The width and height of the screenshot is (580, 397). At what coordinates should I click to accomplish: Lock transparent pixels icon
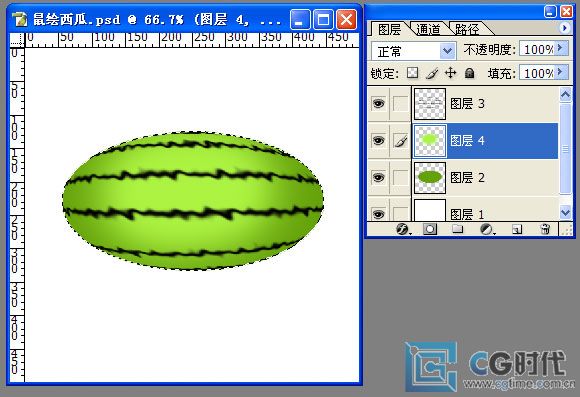413,73
